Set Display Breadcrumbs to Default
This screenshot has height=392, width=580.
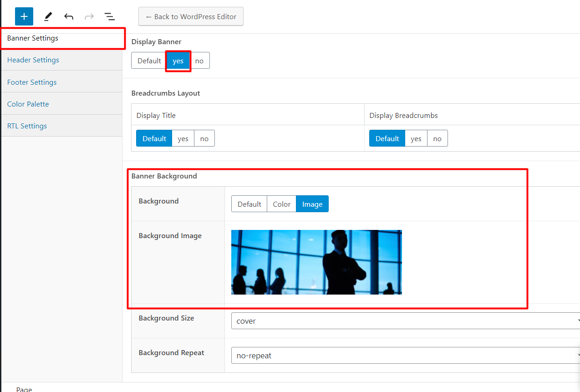[x=387, y=138]
